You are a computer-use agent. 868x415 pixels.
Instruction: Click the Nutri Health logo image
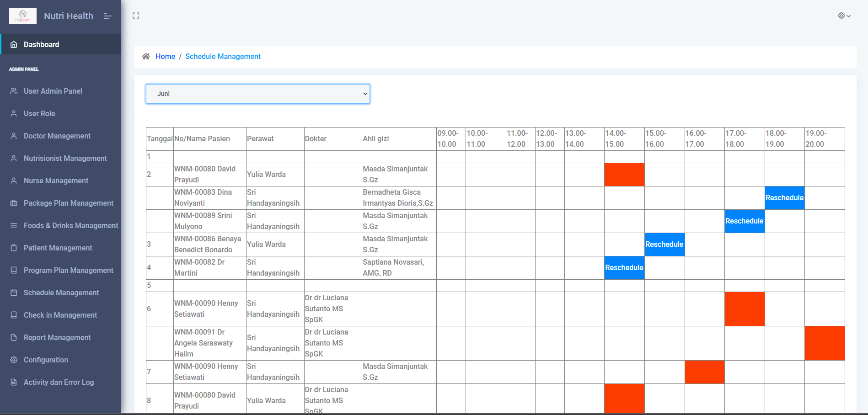23,16
